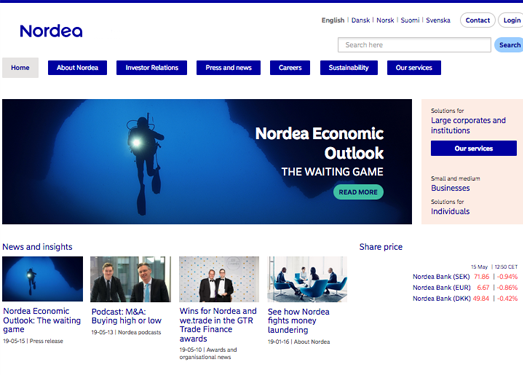Open Investor Relations menu

click(x=152, y=68)
